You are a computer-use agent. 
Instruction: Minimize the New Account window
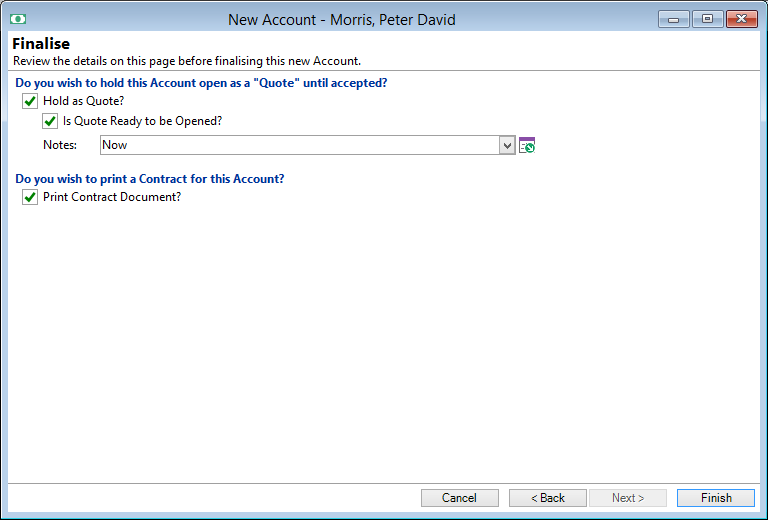[x=673, y=20]
